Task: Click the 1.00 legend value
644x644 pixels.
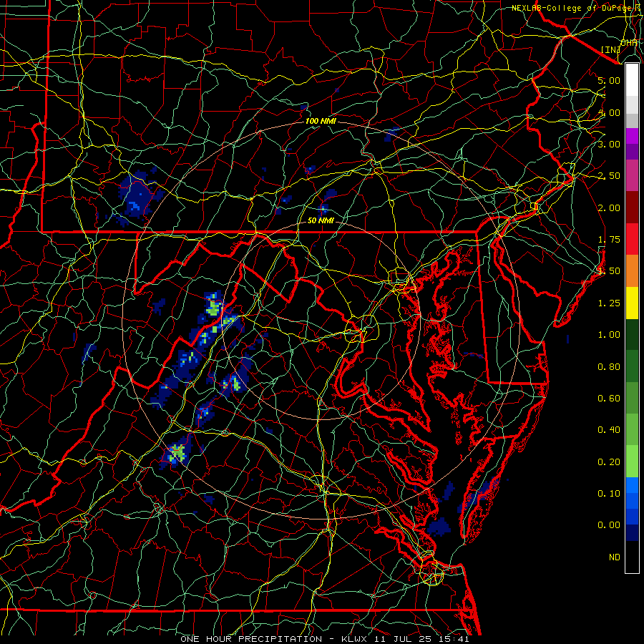Action: pyautogui.click(x=609, y=335)
